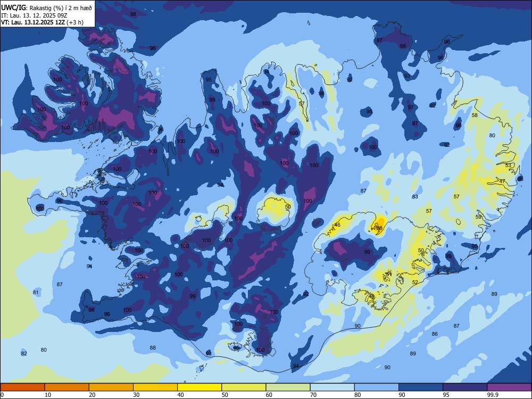Image resolution: width=532 pixels, height=399 pixels.
Task: Click the golden 30–40 legend swatch
Action: click(x=155, y=387)
